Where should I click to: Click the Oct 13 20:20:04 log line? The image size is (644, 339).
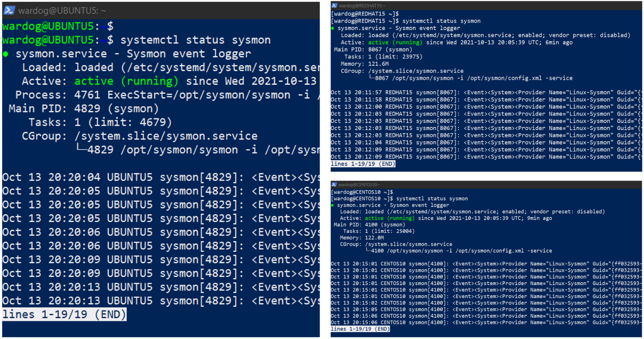[x=161, y=177]
